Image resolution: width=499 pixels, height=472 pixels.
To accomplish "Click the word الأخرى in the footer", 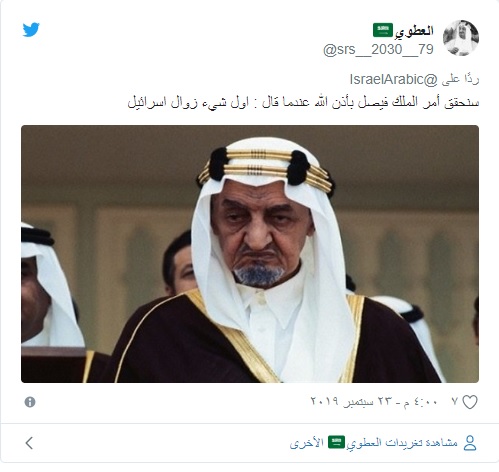I will [x=307, y=443].
